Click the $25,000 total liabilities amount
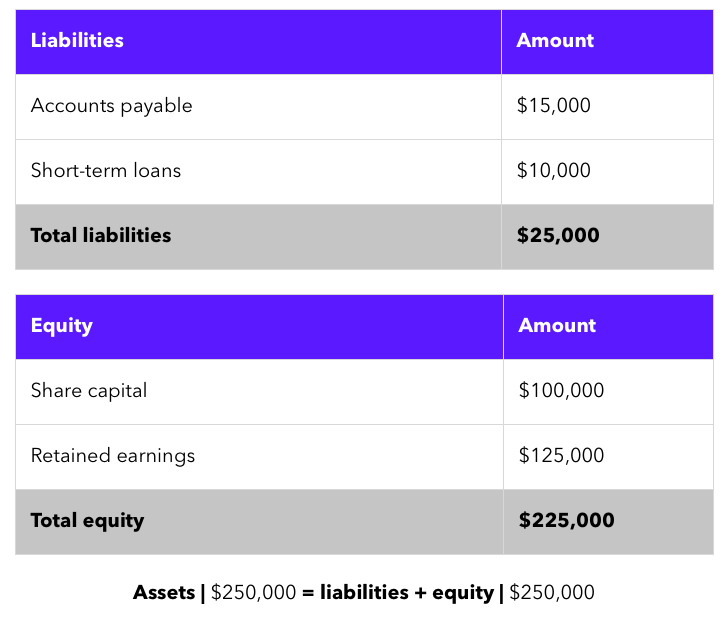Screen dimensions: 726x621 [x=558, y=236]
